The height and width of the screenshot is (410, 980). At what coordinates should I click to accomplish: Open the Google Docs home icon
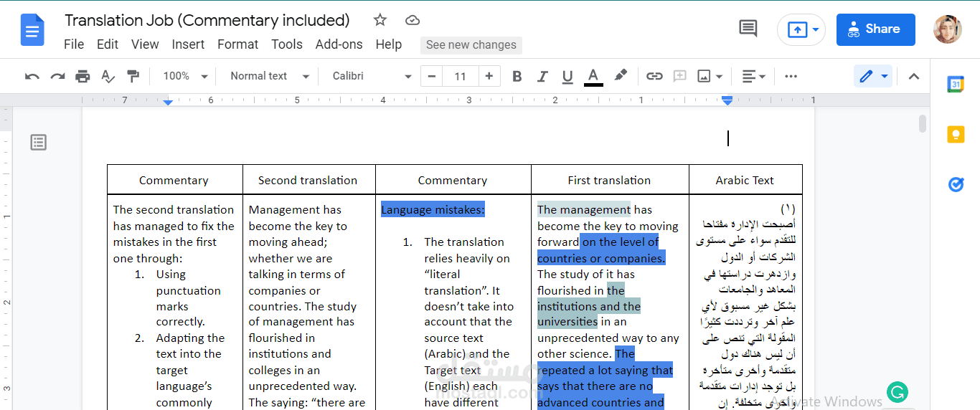(32, 30)
